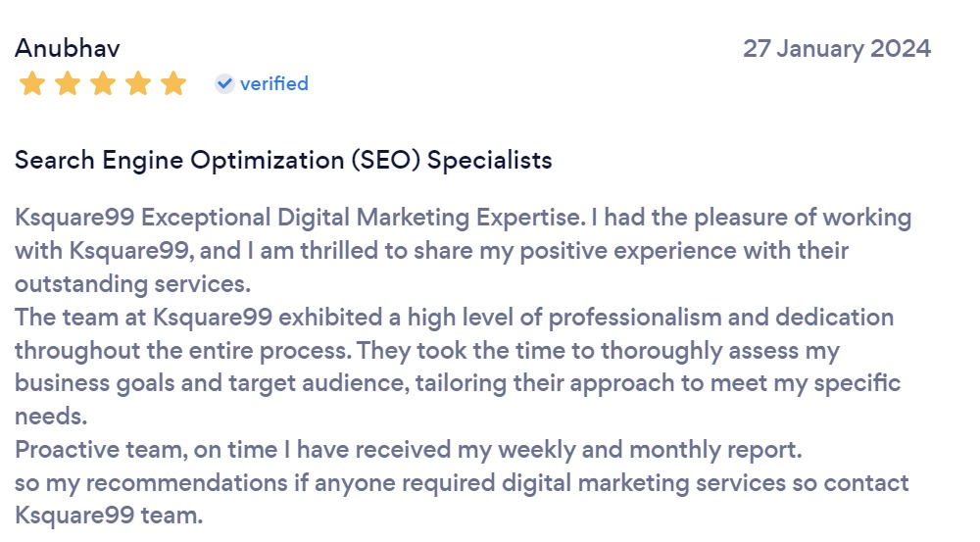Click the Search Engine Optimization Specialists heading
Viewport: 980px width, 542px height.
283,160
